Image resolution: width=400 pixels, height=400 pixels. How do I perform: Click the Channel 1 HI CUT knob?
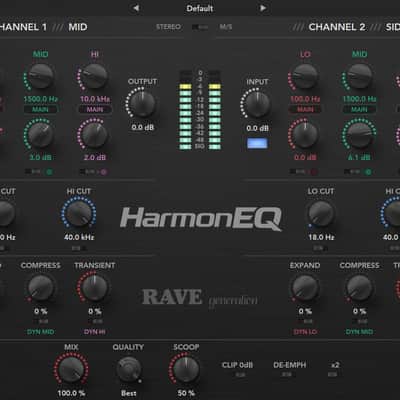(x=79, y=213)
